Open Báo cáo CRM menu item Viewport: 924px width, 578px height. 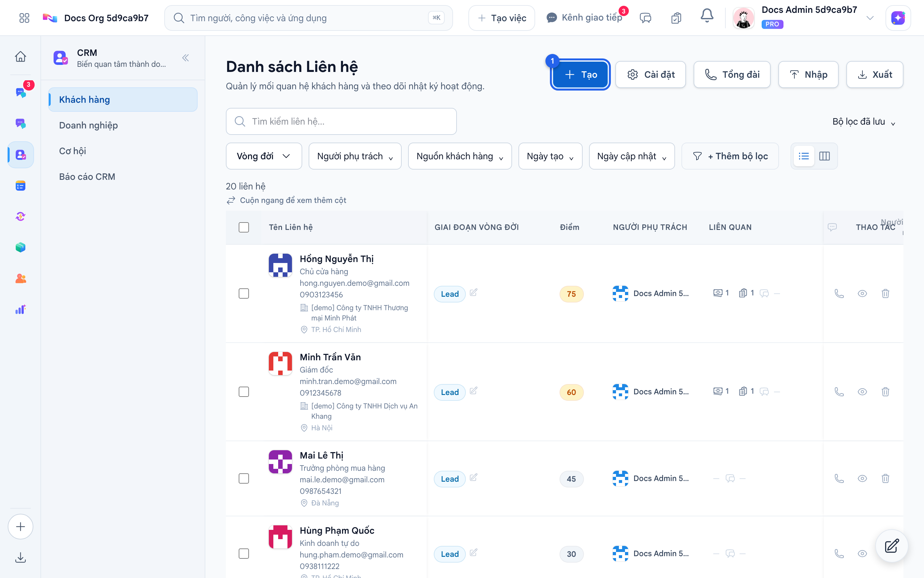click(123, 177)
